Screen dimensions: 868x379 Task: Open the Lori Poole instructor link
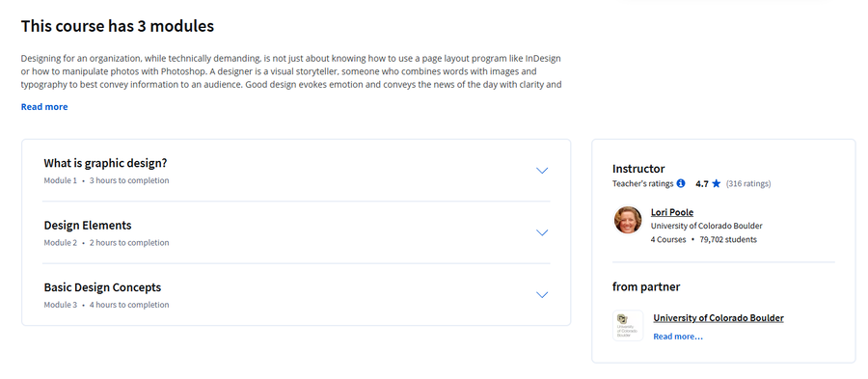pyautogui.click(x=672, y=212)
